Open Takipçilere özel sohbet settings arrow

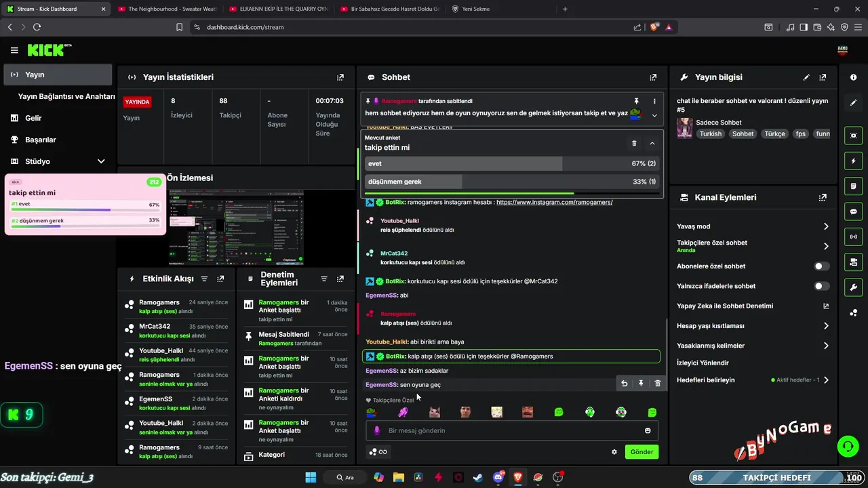(826, 246)
